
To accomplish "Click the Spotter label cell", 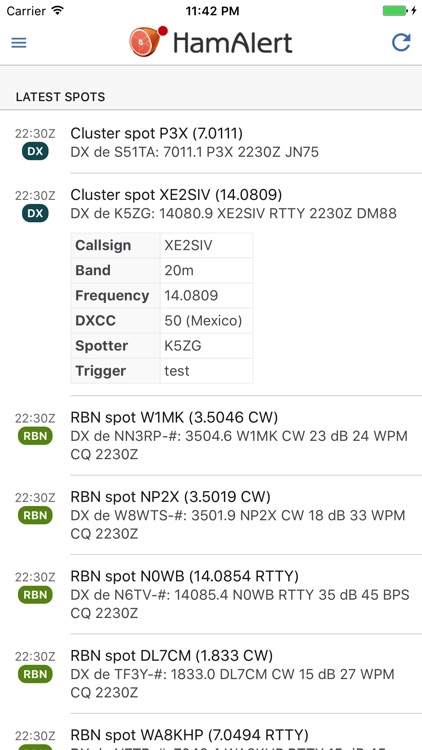I will coord(115,346).
